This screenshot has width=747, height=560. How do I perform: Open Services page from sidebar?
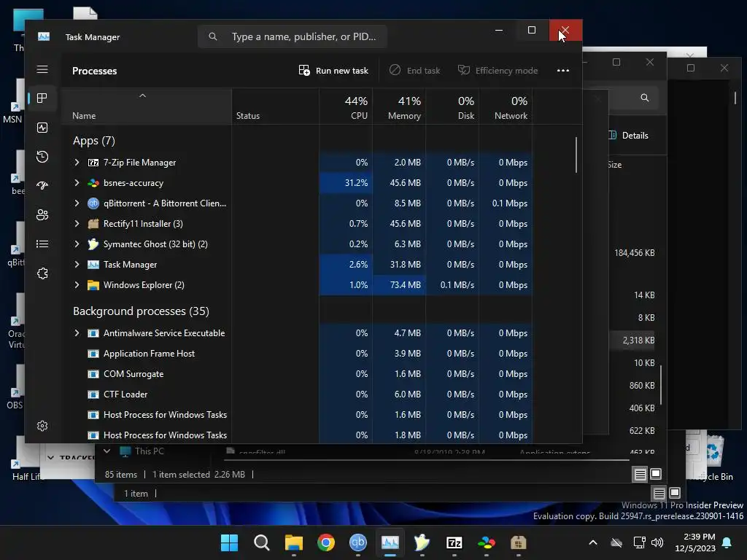42,273
